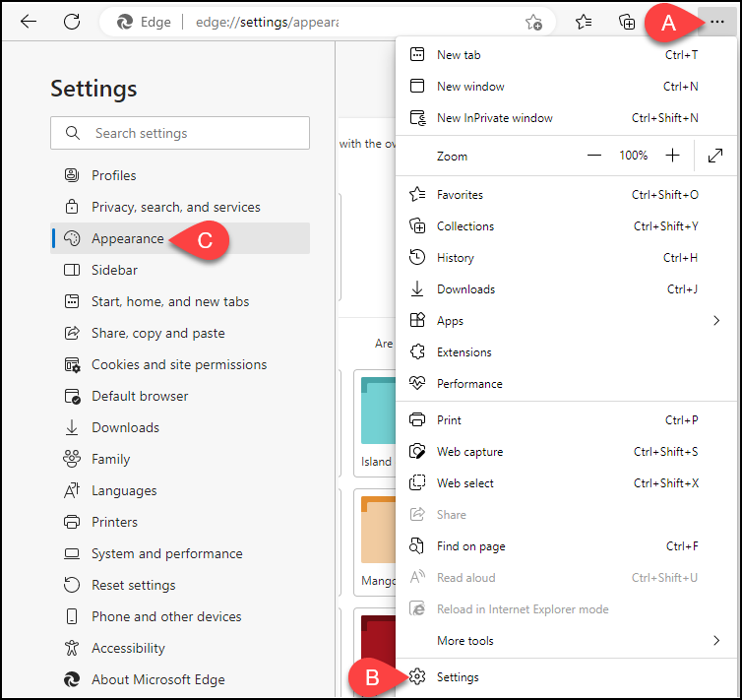742x700 pixels.
Task: Open the Favorites toolbar icon
Action: click(x=584, y=22)
